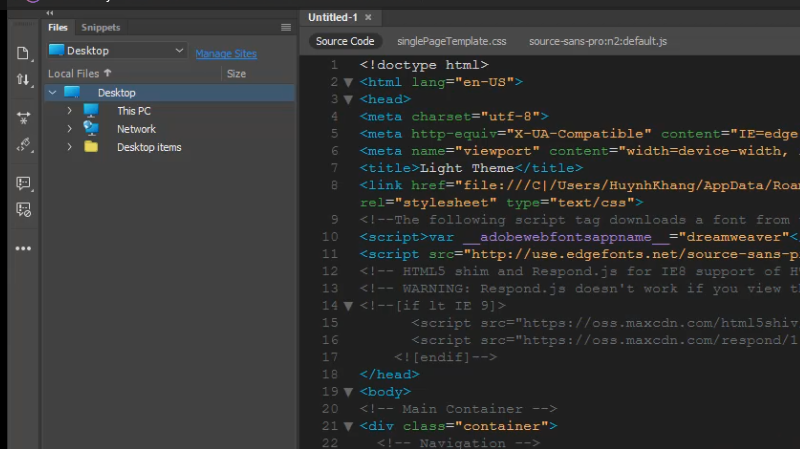Open the Files panel options menu

286,28
